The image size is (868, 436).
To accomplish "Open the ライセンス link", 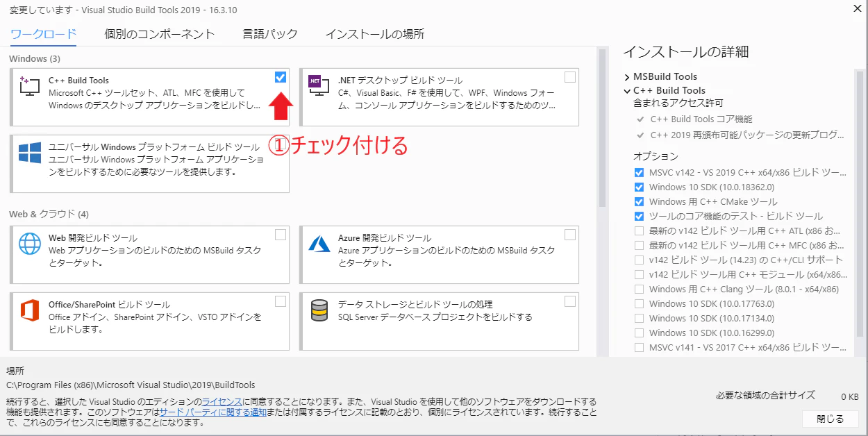I will [x=222, y=402].
